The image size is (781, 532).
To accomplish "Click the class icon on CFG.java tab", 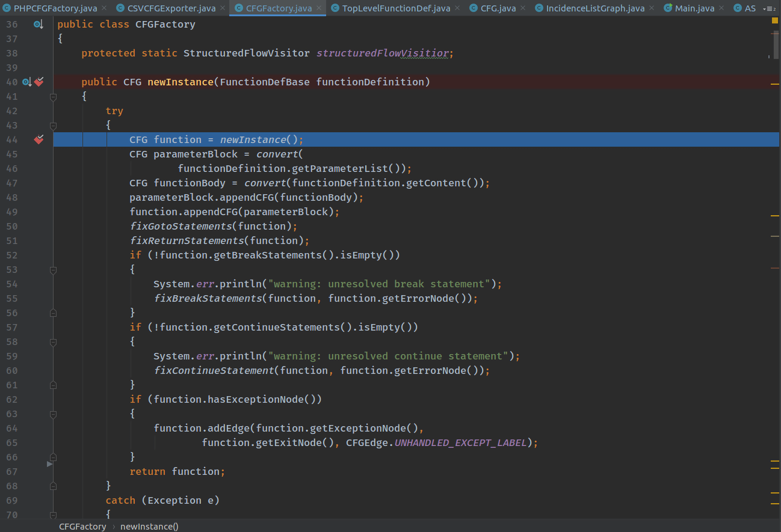I will (x=473, y=8).
